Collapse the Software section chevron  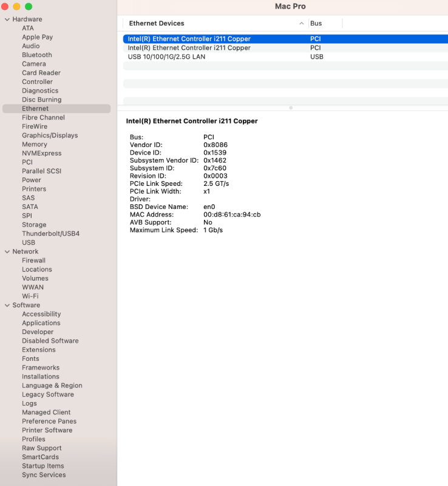[x=7, y=306]
